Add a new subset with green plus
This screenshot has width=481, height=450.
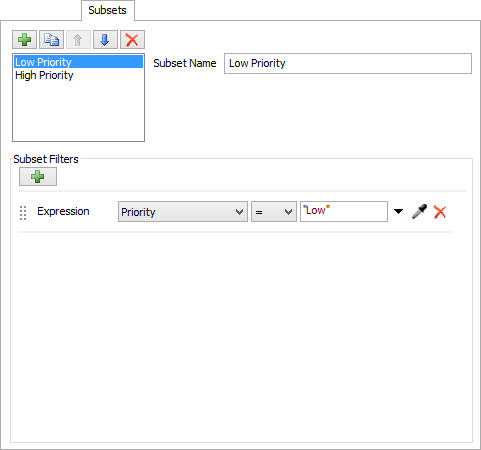[x=24, y=40]
